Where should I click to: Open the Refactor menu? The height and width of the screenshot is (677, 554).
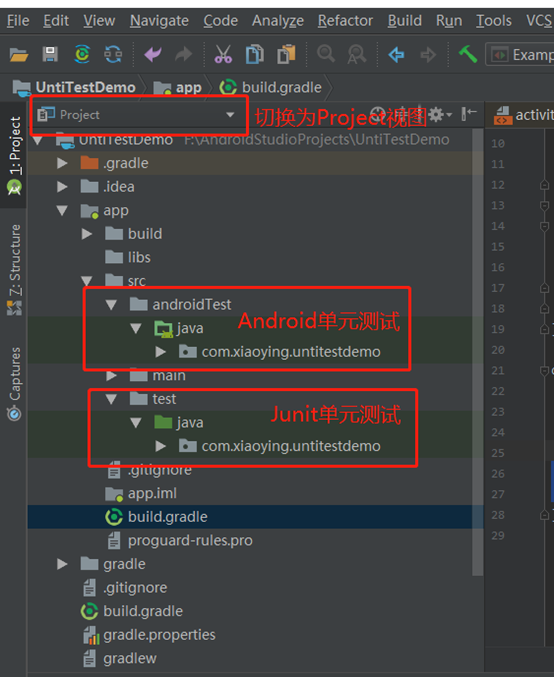[x=345, y=20]
